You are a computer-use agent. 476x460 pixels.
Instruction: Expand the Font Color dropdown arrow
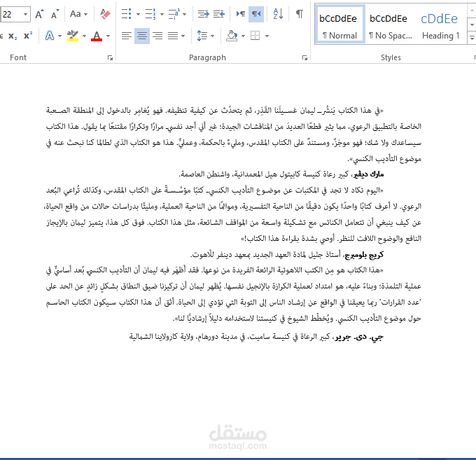[108, 36]
